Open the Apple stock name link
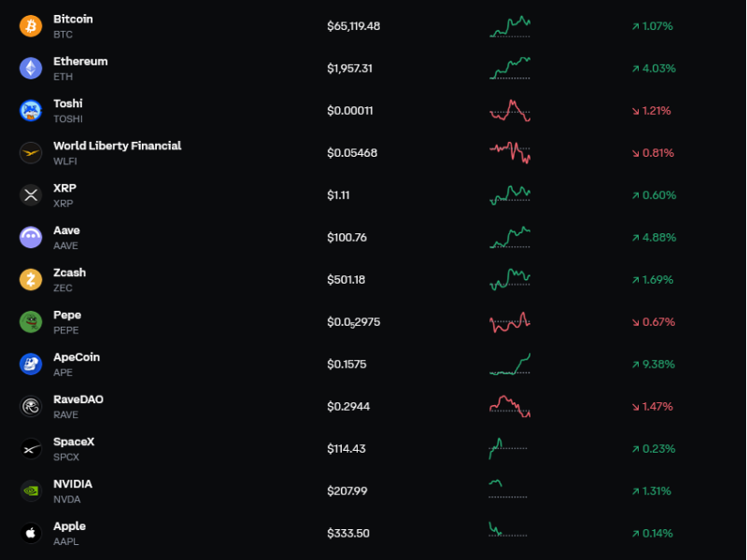Image resolution: width=747 pixels, height=560 pixels. (x=69, y=526)
